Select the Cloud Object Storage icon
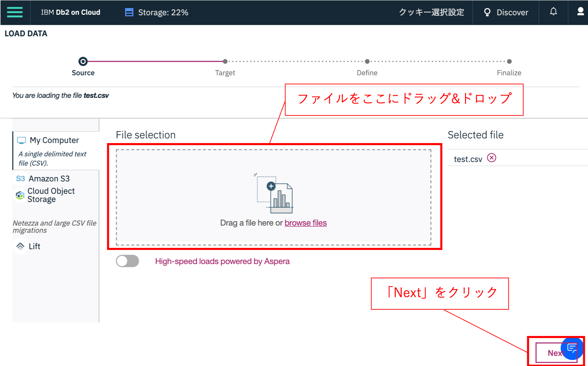Screen dimensions: 588x366 coord(20,195)
